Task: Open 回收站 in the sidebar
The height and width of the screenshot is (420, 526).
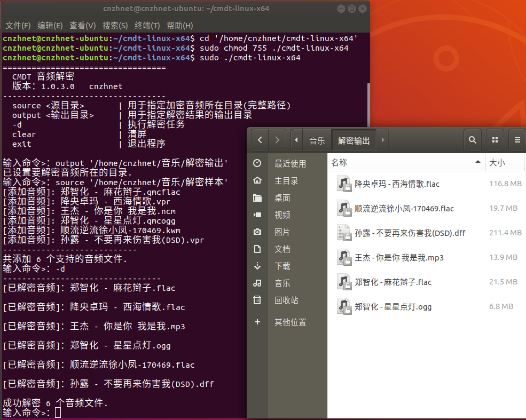Action: click(286, 300)
